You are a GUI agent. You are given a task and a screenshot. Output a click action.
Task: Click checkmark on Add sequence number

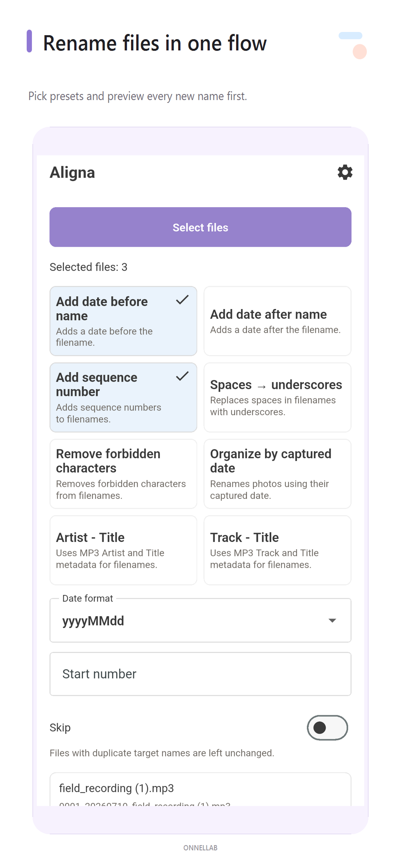pyautogui.click(x=182, y=376)
